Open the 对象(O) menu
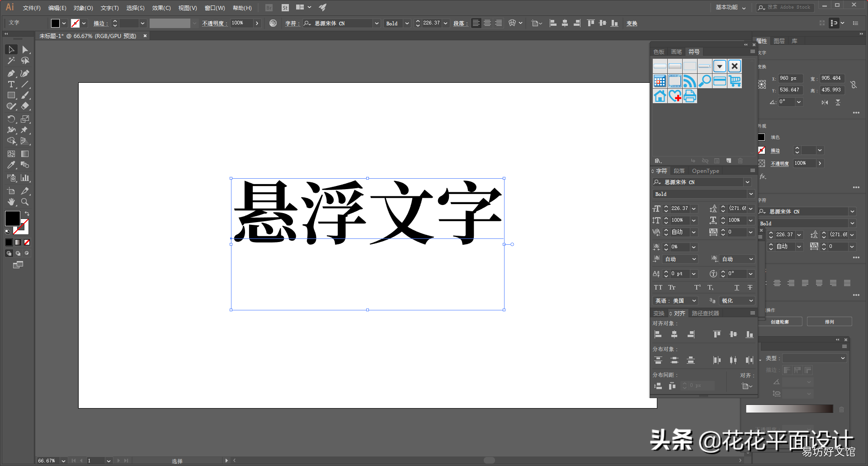This screenshot has width=868, height=466. point(83,8)
